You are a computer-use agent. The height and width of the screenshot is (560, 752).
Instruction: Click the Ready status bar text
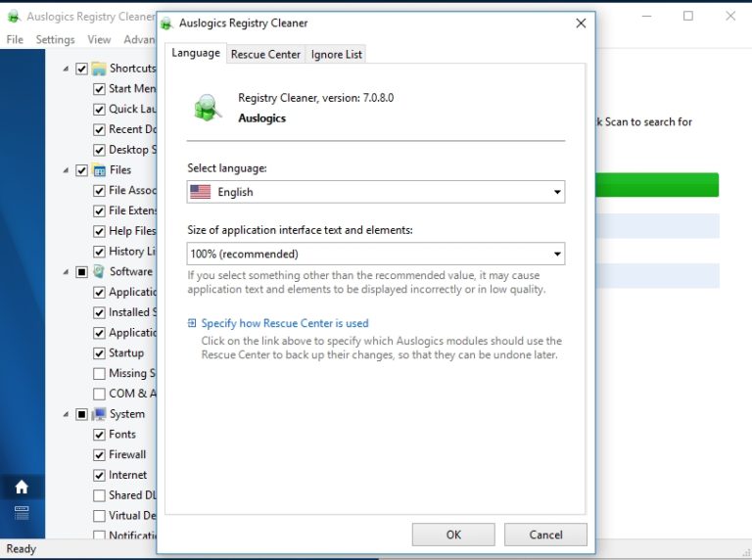22,548
